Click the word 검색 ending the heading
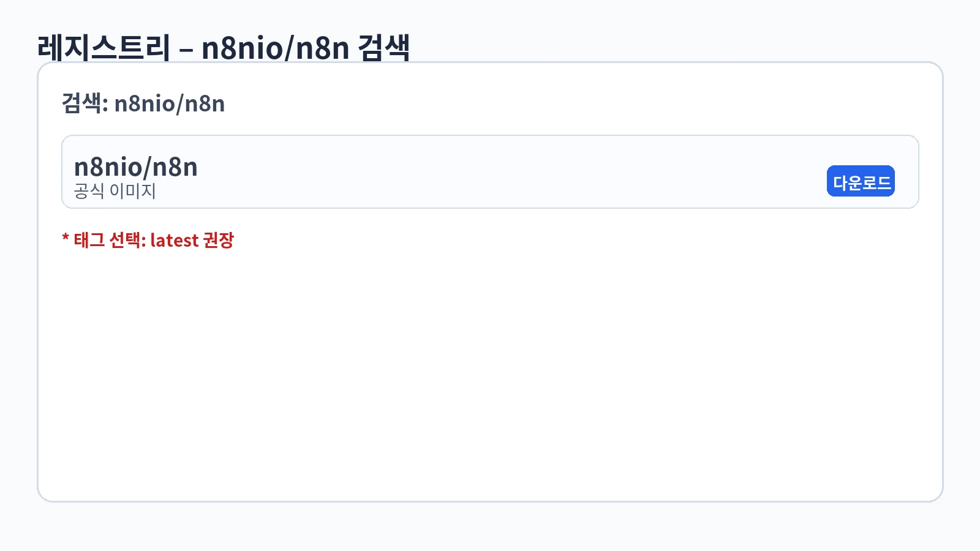 (x=384, y=48)
